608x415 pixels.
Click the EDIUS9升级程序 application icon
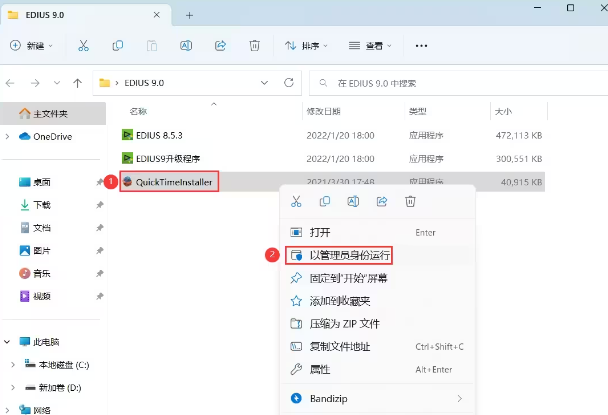[127, 158]
